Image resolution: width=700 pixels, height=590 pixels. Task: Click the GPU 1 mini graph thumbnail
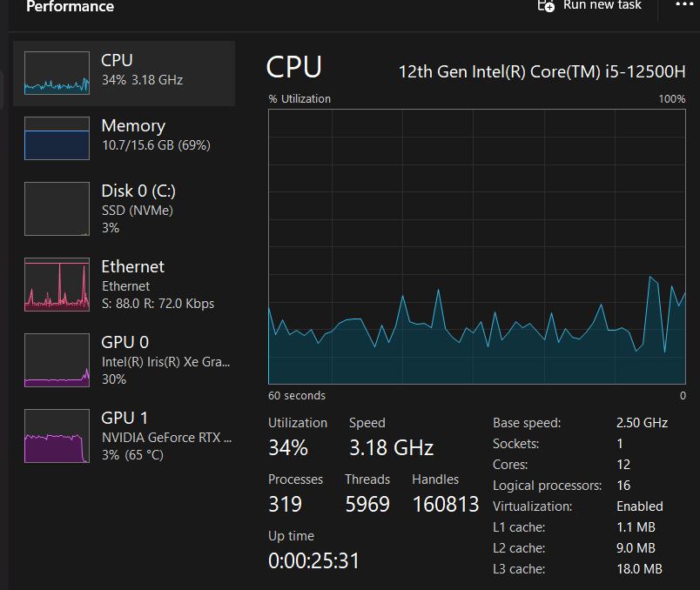57,435
